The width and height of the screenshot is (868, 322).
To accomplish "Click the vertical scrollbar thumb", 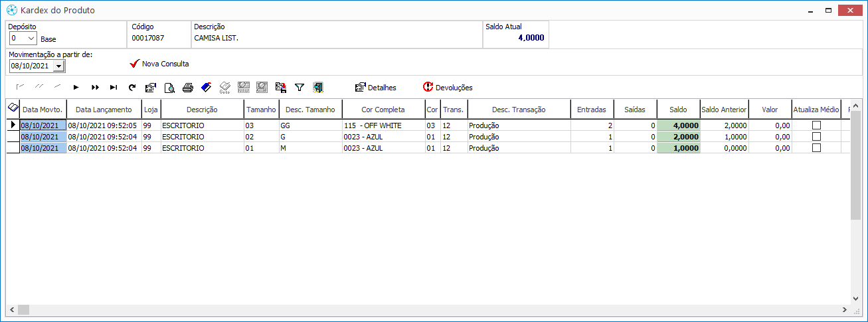I will (855, 166).
